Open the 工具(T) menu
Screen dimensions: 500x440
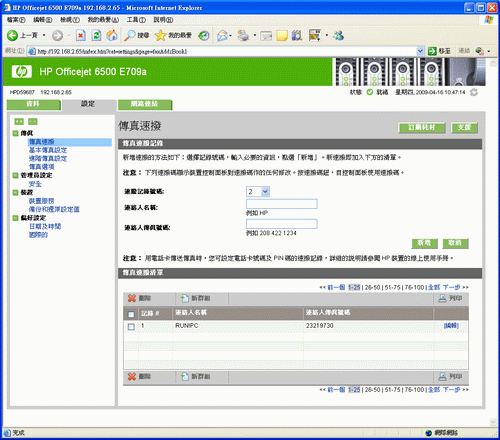pyautogui.click(x=136, y=20)
